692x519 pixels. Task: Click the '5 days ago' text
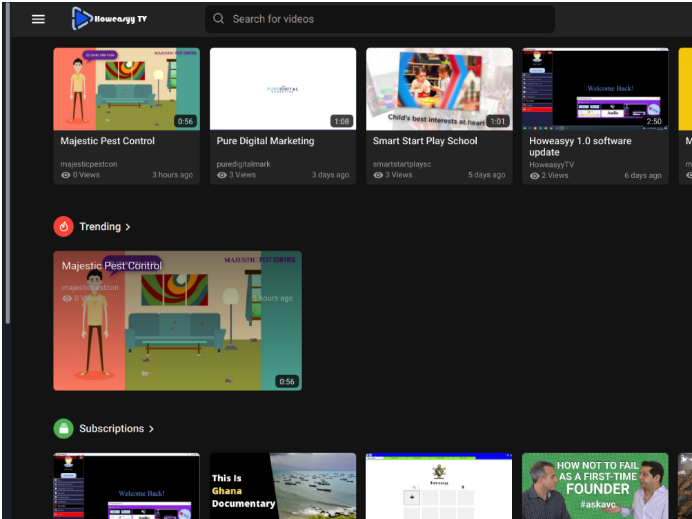coord(487,175)
